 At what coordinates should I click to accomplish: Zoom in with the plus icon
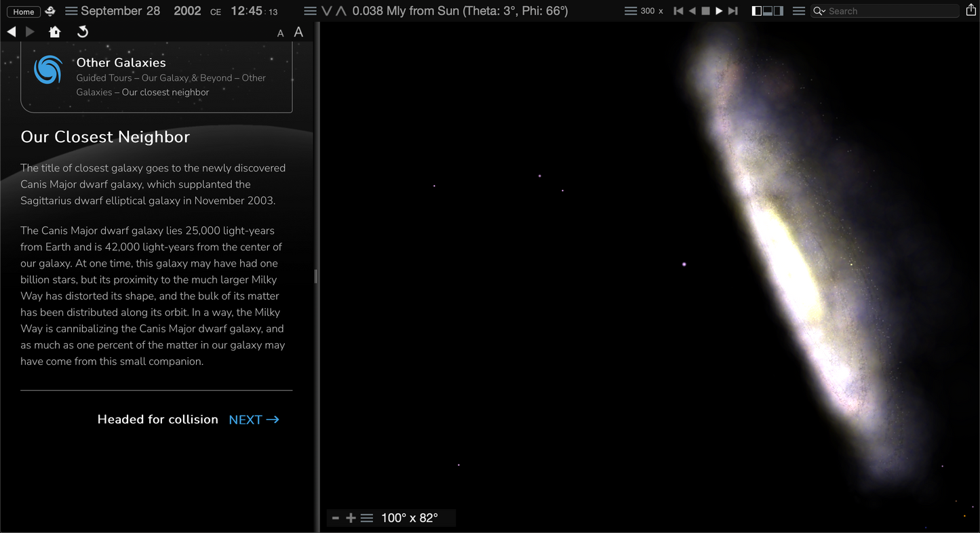tap(351, 518)
